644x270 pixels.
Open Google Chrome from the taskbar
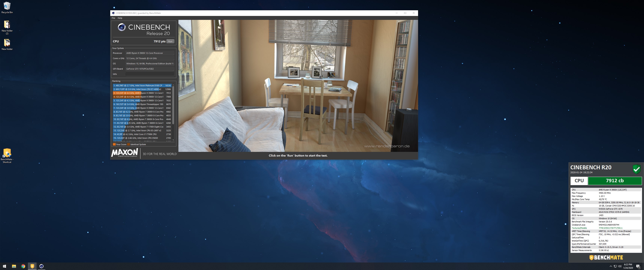click(23, 266)
